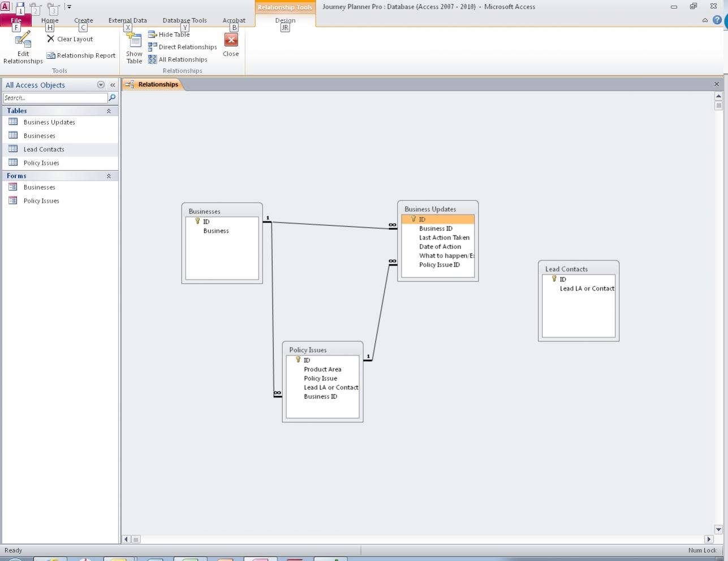Minimize the ribbon with the caret arrow
This screenshot has height=561, width=728.
tap(705, 20)
